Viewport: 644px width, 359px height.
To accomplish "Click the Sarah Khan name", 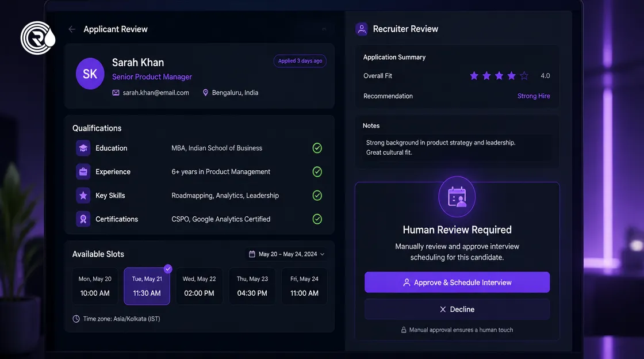I will pos(138,63).
